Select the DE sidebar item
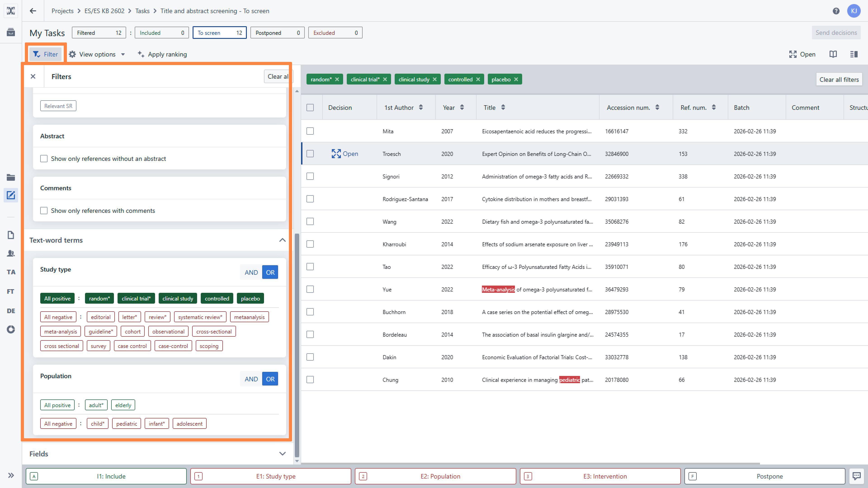868x488 pixels. (x=11, y=311)
